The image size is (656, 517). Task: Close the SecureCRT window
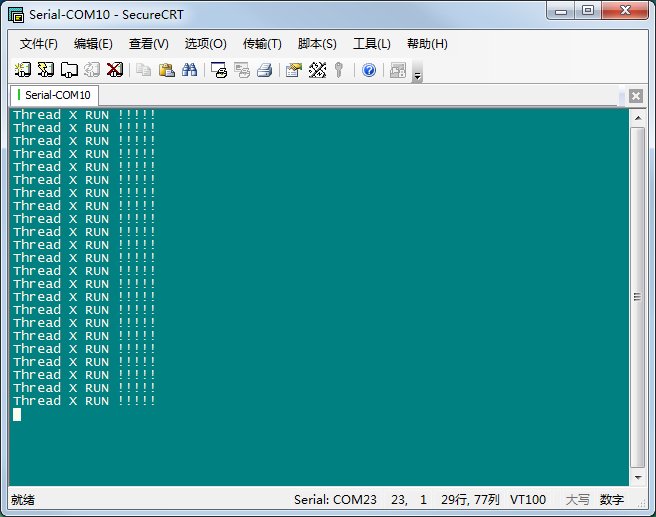pyautogui.click(x=625, y=11)
